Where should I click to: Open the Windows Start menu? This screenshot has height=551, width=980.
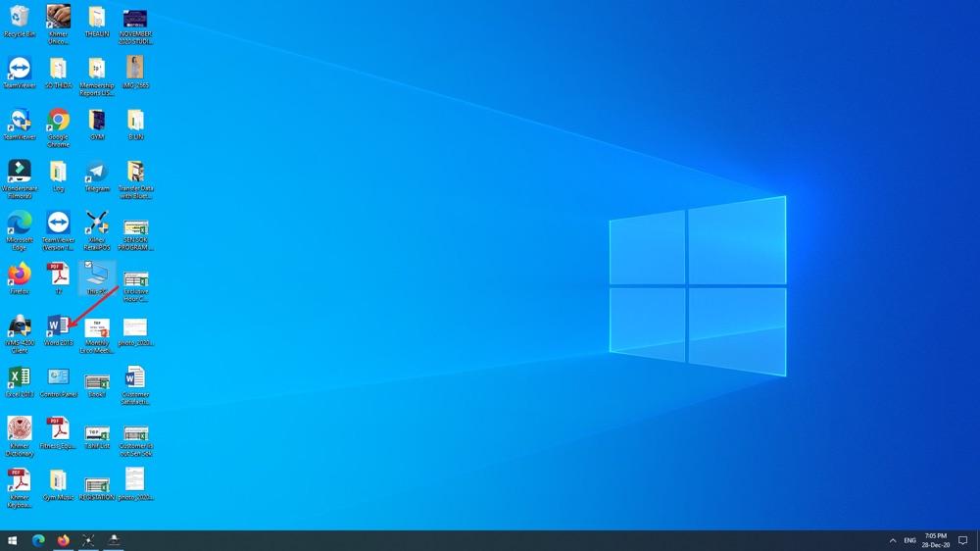(x=13, y=540)
